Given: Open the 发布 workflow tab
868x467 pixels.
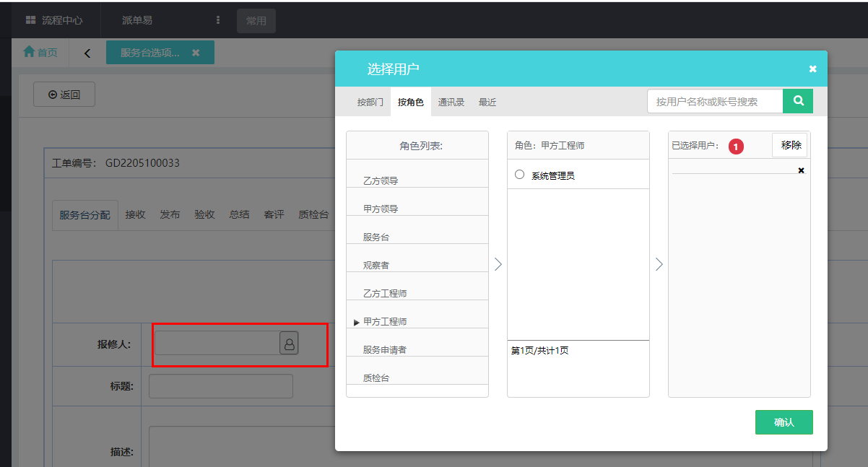Looking at the screenshot, I should pos(170,215).
